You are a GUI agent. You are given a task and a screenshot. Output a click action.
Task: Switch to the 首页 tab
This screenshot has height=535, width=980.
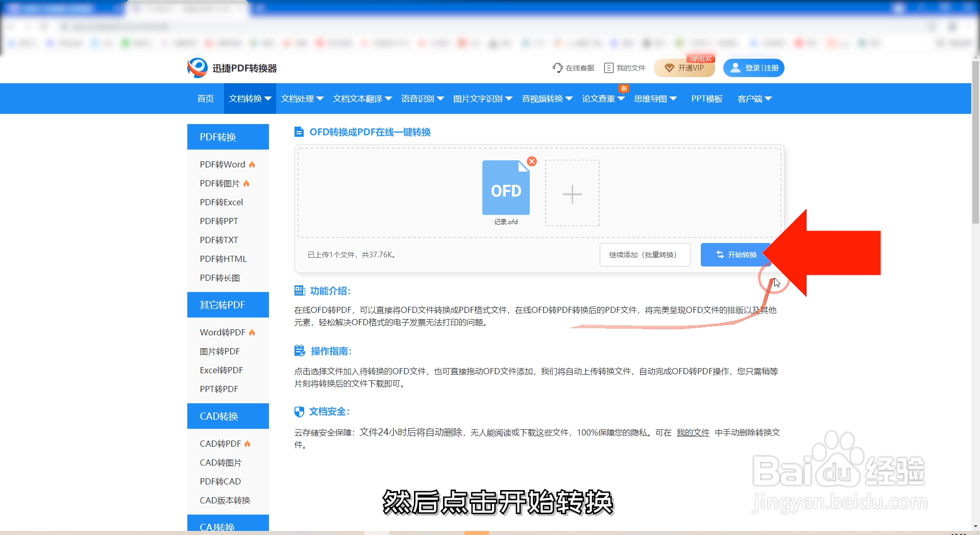pyautogui.click(x=205, y=98)
